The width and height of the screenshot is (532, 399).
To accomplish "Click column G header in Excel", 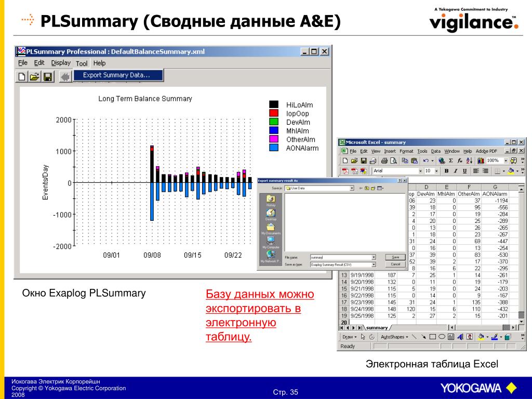I will point(495,187).
